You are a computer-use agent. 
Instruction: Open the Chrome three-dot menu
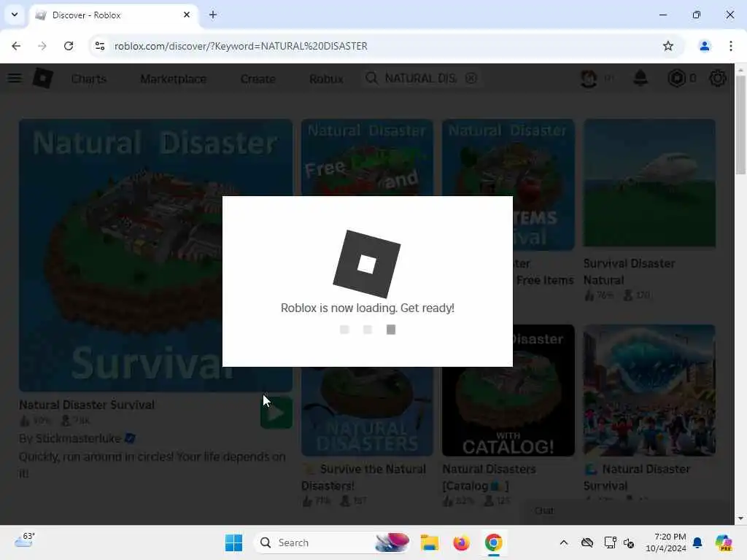pyautogui.click(x=730, y=46)
